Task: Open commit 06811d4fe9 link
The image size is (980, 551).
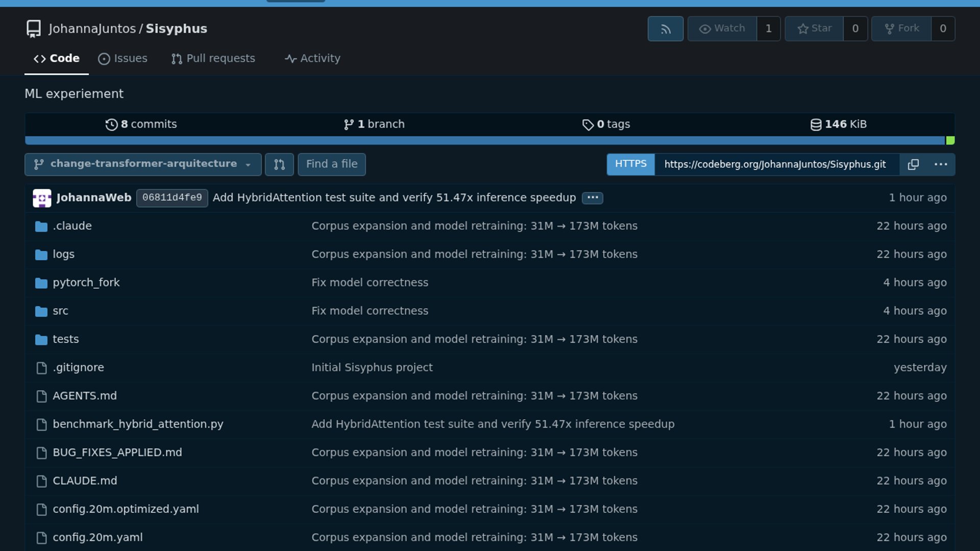Action: pos(172,198)
